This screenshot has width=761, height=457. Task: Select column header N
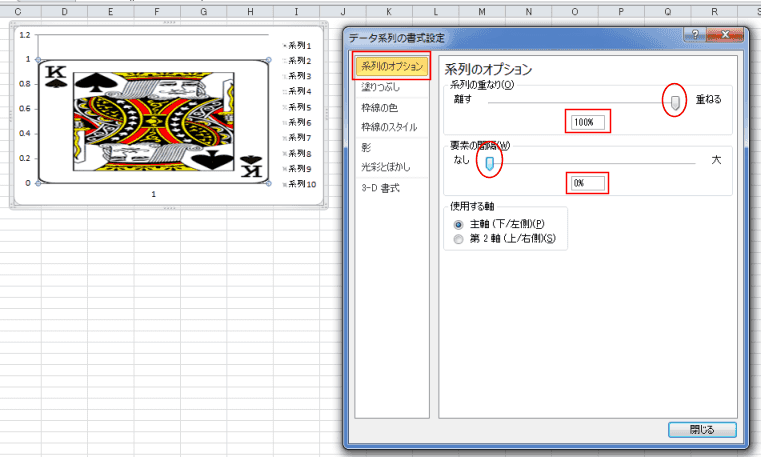pos(529,12)
